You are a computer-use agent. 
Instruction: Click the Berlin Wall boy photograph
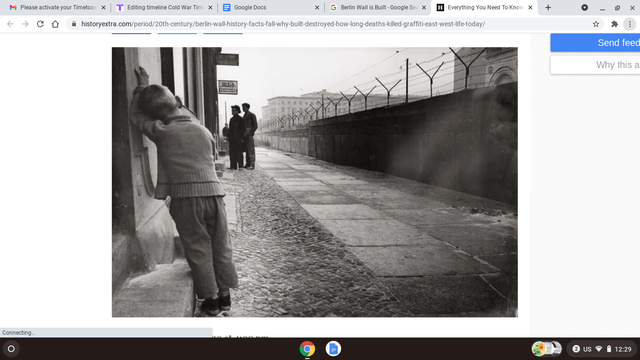pos(315,182)
